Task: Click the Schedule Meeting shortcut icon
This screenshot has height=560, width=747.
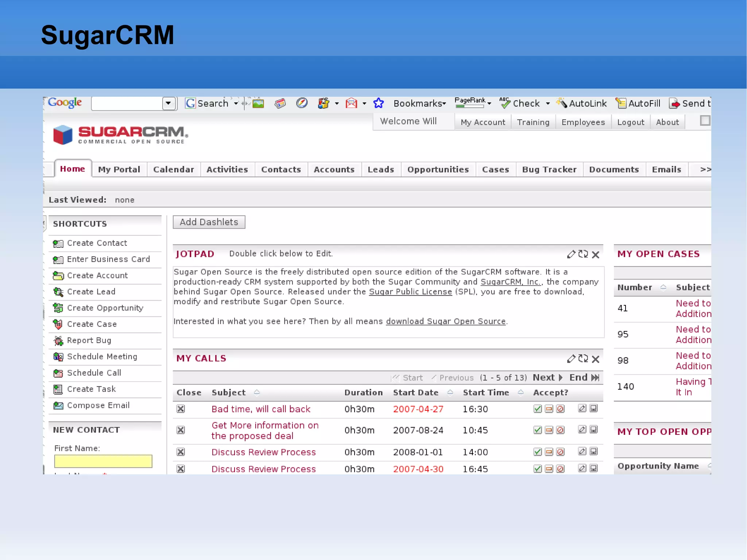Action: (58, 357)
